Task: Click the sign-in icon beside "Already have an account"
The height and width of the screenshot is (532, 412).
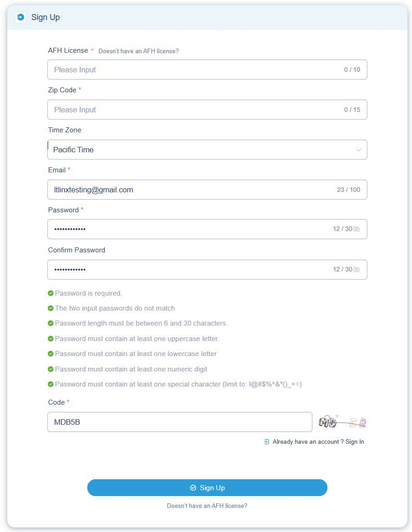Action: [267, 442]
